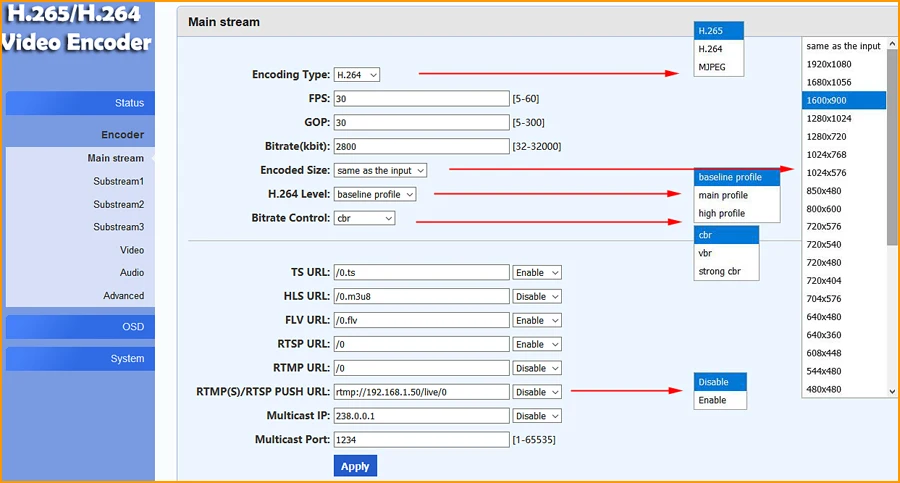
Task: Select the cbr bitrate option
Action: 726,235
